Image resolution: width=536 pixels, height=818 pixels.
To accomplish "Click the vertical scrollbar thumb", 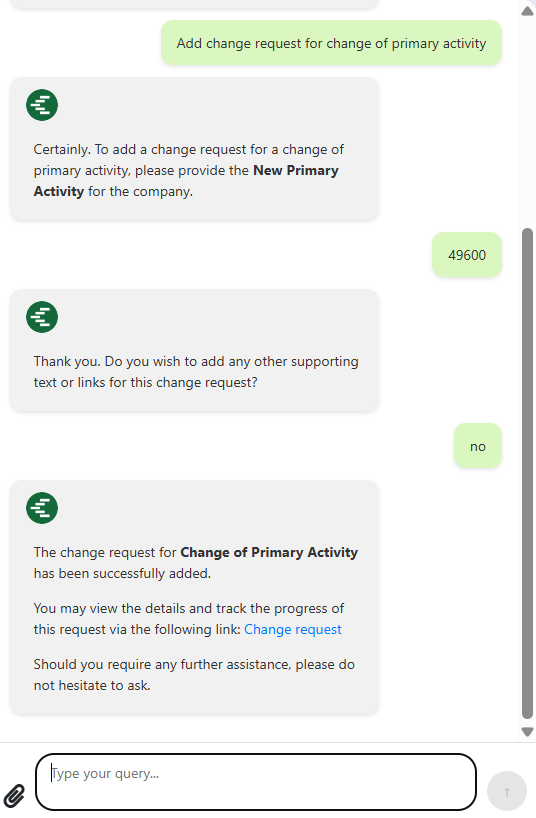I will pyautogui.click(x=528, y=473).
